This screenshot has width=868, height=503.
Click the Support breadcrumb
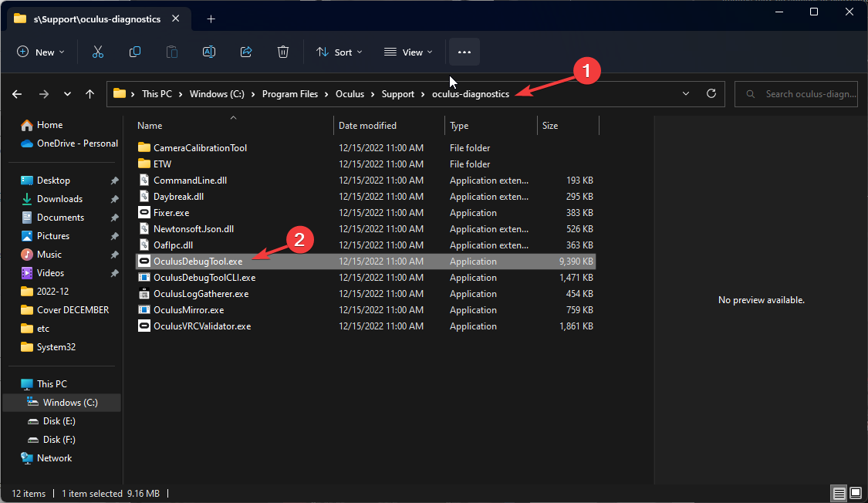(398, 94)
